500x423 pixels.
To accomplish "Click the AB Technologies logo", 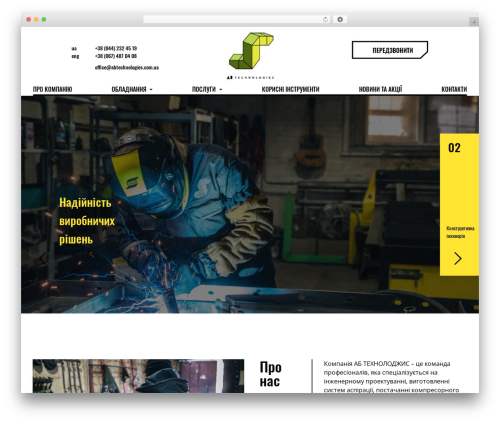I will coord(251,55).
